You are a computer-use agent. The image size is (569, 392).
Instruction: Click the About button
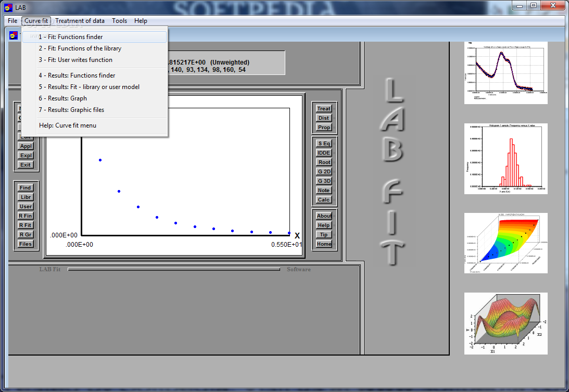(324, 216)
